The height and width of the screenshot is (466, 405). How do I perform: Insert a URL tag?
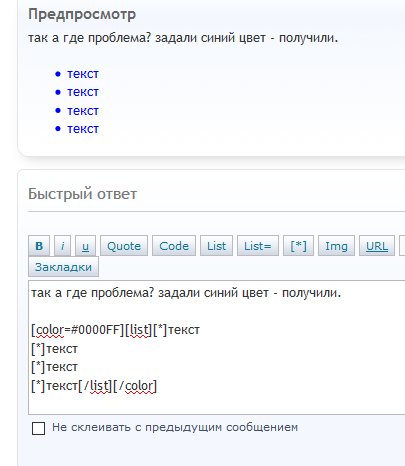(x=377, y=246)
